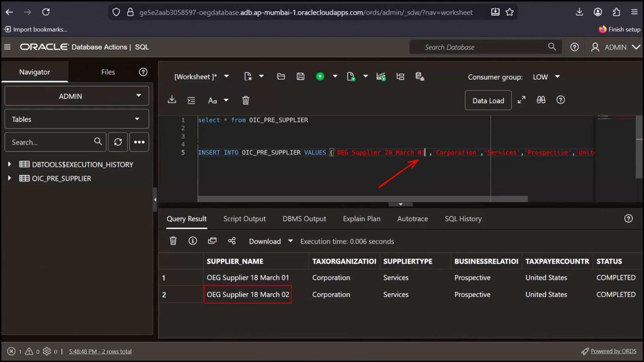Open the Consumer group LOW dropdown
This screenshot has height=362, width=644.
[546, 77]
